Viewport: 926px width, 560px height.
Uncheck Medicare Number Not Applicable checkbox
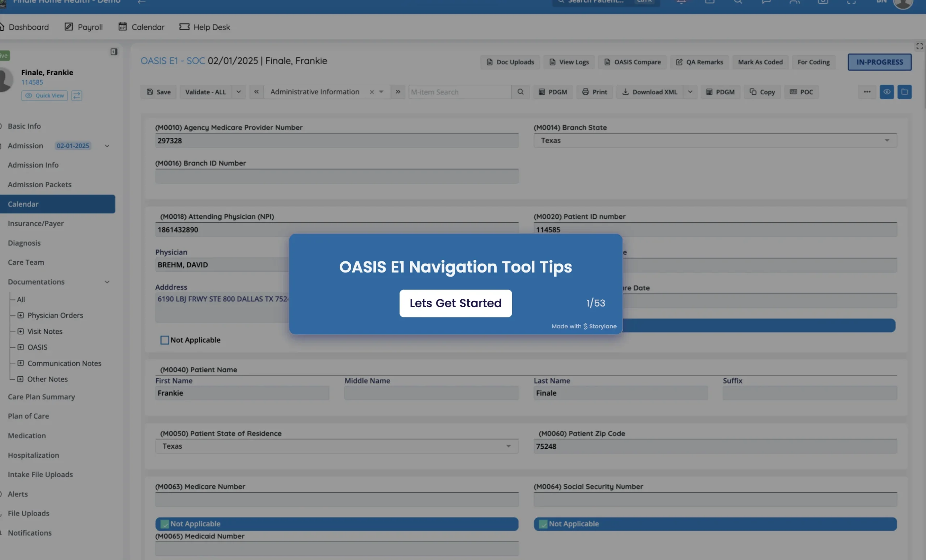pyautogui.click(x=165, y=524)
